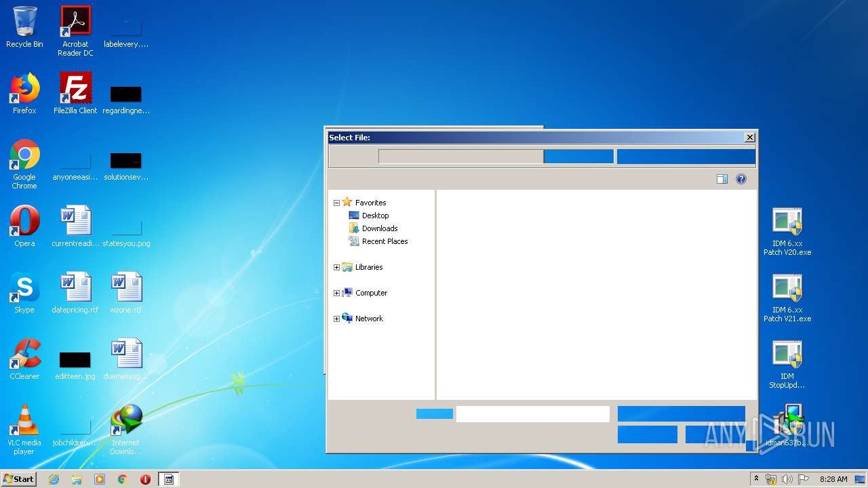Click the file name input field
The image size is (868, 488).
533,414
